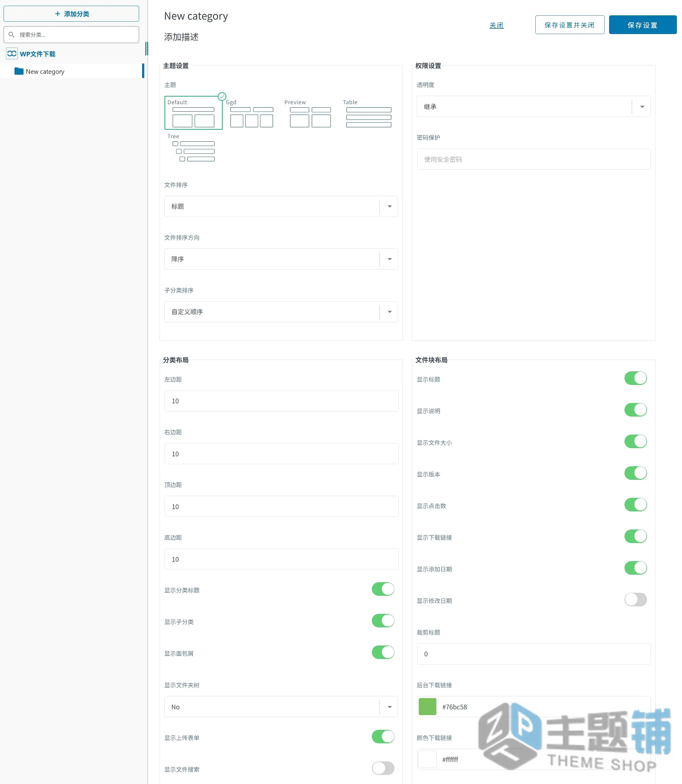This screenshot has width=682, height=784.
Task: Click the 左边距 input field
Action: click(281, 401)
